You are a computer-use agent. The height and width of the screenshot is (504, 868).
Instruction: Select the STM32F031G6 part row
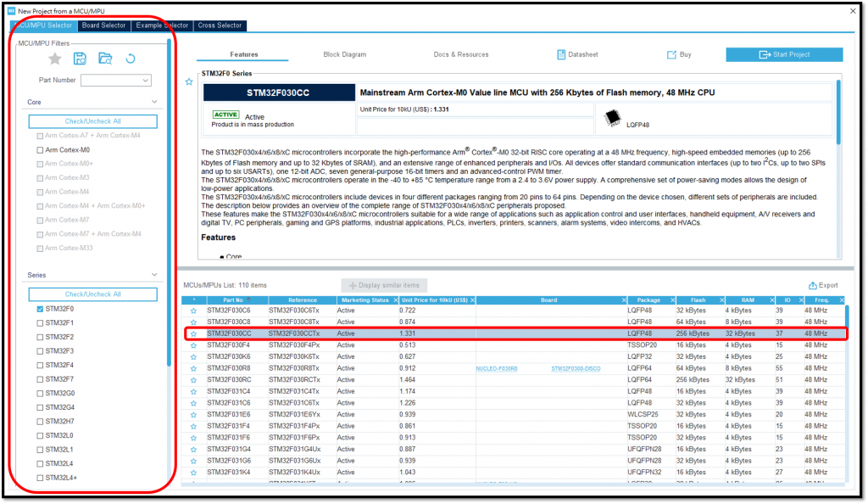[x=514, y=462]
